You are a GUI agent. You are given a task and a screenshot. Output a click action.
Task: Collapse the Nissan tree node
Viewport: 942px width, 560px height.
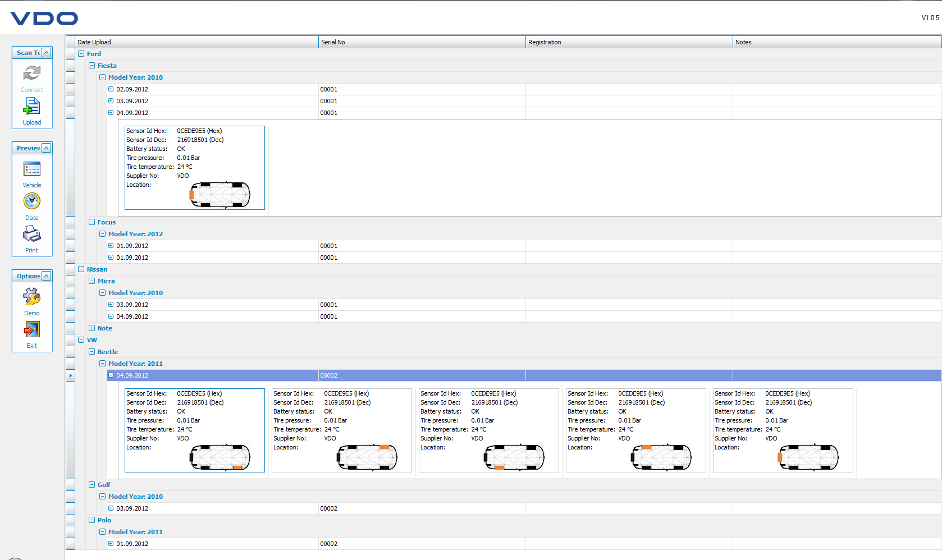(81, 269)
